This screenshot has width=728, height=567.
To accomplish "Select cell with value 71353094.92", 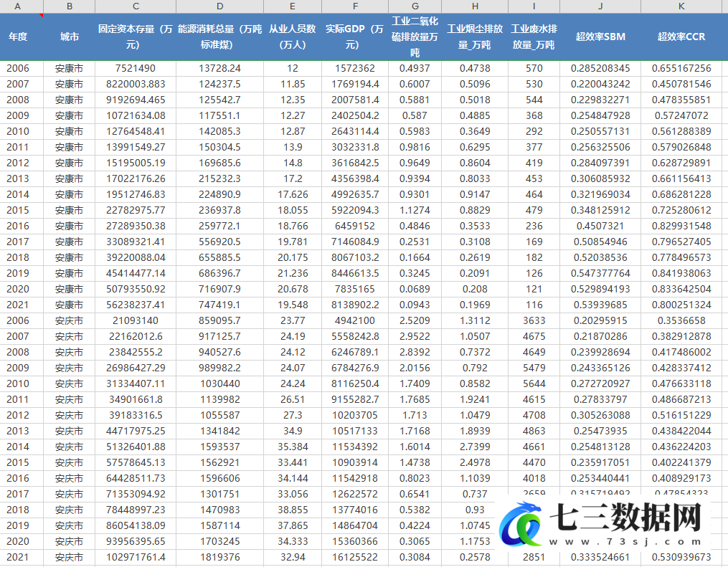I will (x=136, y=494).
